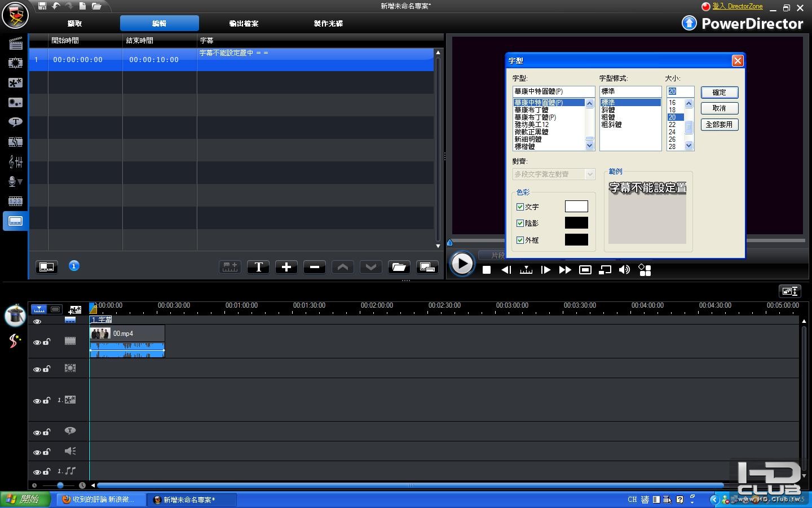Click the preview volume speaker icon
The image size is (812, 508).
click(624, 270)
